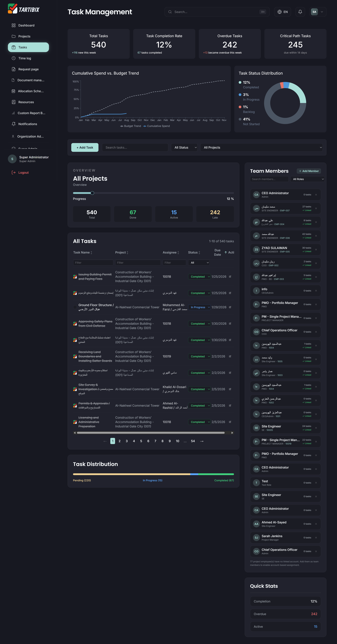Image resolution: width=337 pixels, height=644 pixels.
Task: Change status of Ground Floor Structure task
Action: tap(199, 307)
